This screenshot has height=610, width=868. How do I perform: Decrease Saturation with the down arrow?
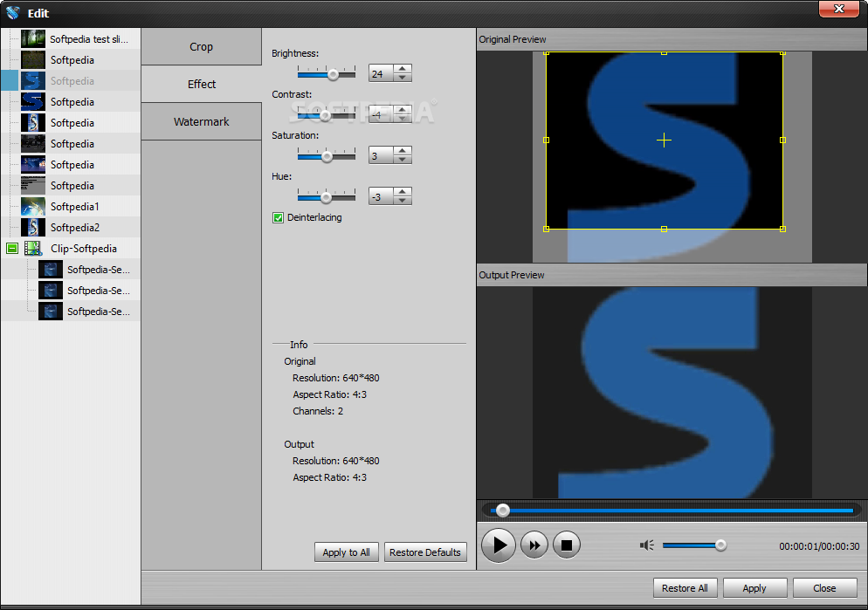pyautogui.click(x=403, y=160)
